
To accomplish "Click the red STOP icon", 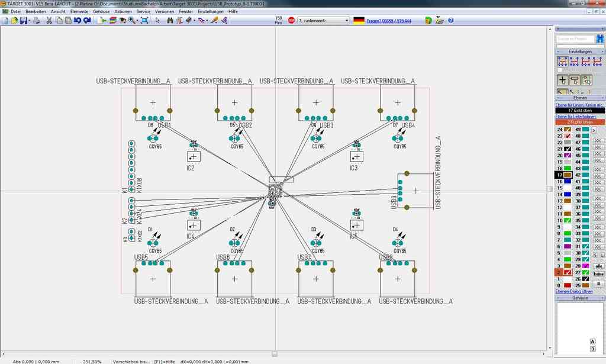I will pos(291,21).
